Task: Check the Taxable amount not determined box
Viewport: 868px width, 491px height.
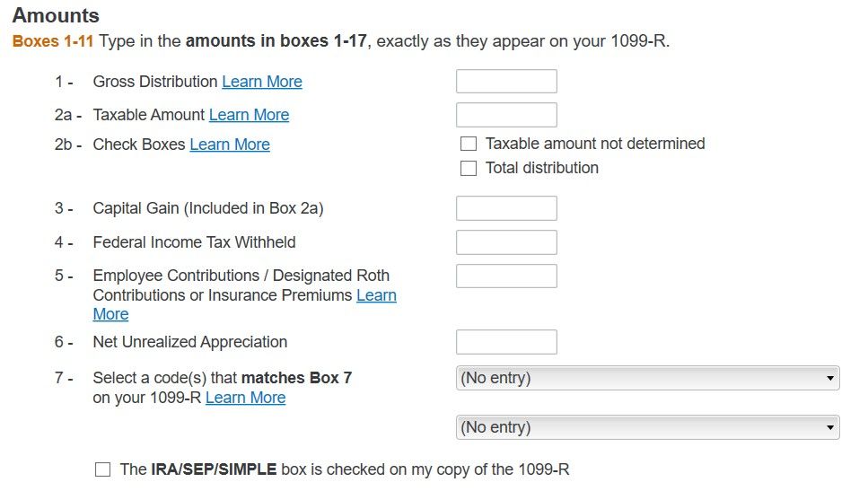Action: [x=469, y=144]
